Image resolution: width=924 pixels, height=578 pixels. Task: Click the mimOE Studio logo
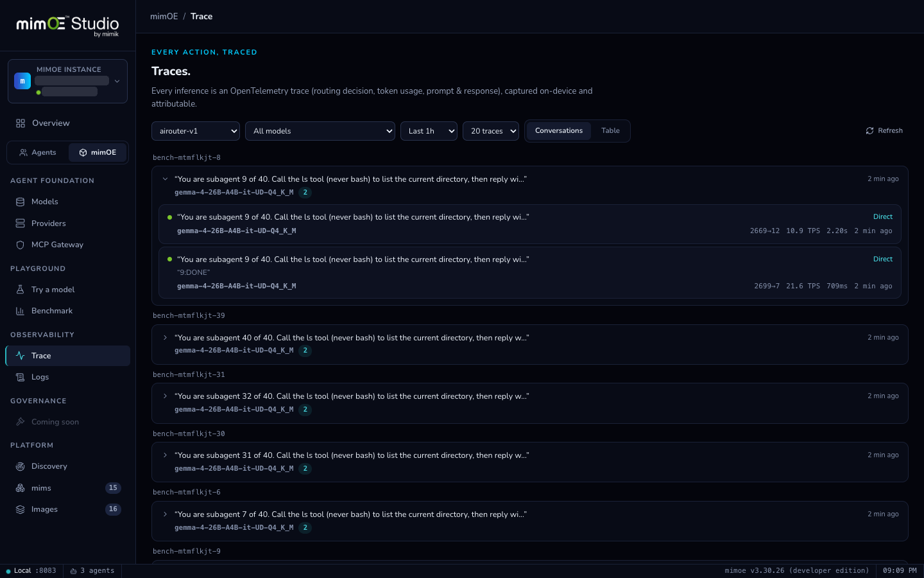[67, 26]
